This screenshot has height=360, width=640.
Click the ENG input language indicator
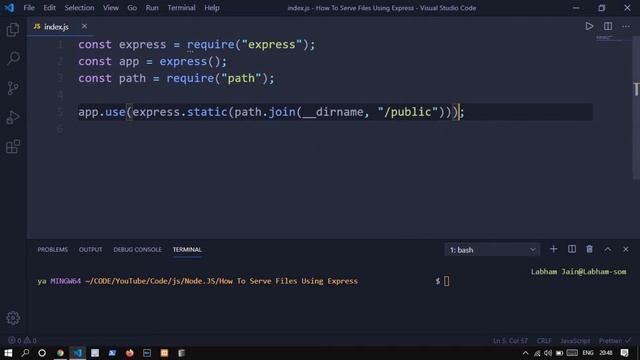588,353
